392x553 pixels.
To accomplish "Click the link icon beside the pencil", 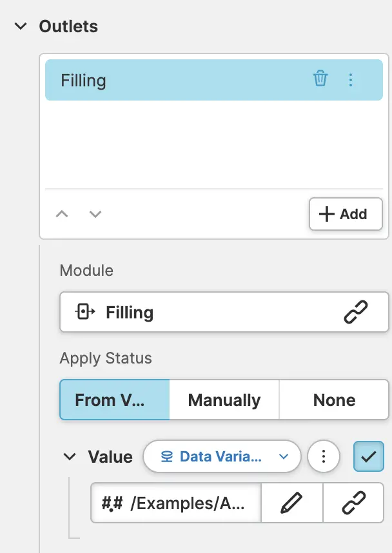I will (353, 503).
